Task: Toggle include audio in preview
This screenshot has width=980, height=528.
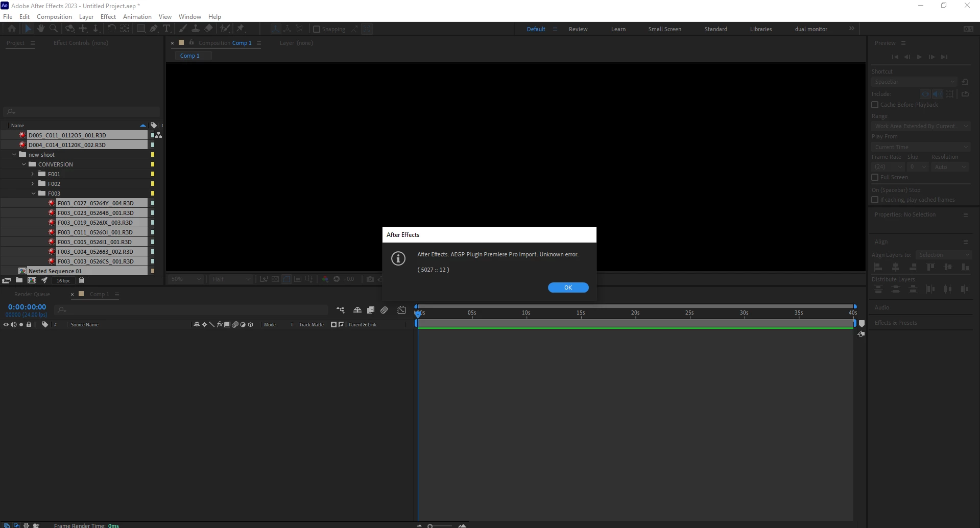Action: click(x=937, y=94)
